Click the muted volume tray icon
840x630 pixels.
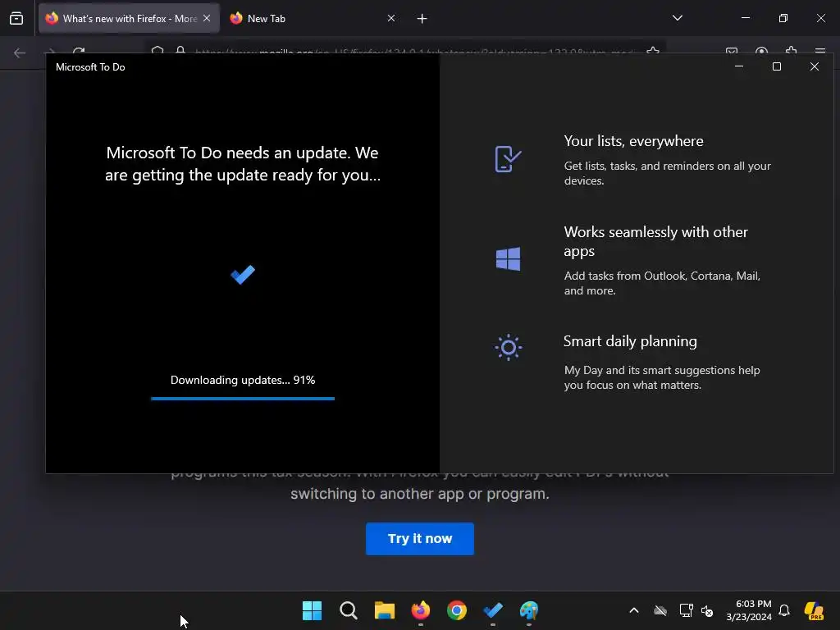(707, 610)
